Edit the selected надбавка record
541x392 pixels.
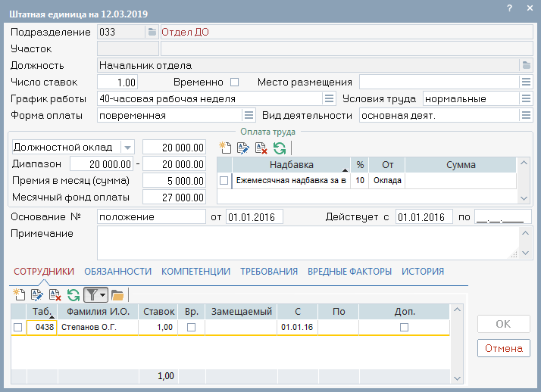click(x=243, y=148)
